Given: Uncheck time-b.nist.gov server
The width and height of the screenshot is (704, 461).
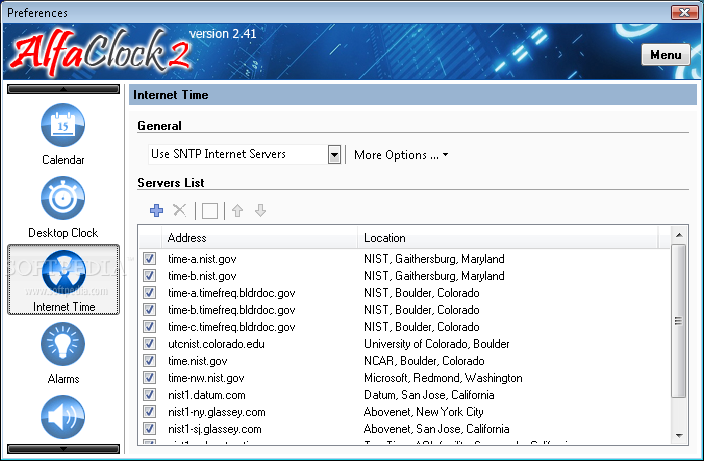Looking at the screenshot, I should pyautogui.click(x=150, y=276).
